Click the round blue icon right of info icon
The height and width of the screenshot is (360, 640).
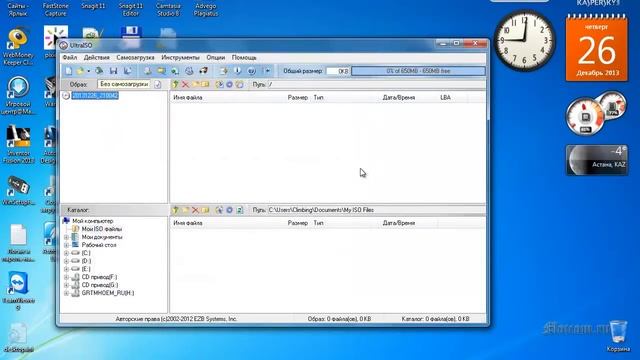pyautogui.click(x=251, y=71)
